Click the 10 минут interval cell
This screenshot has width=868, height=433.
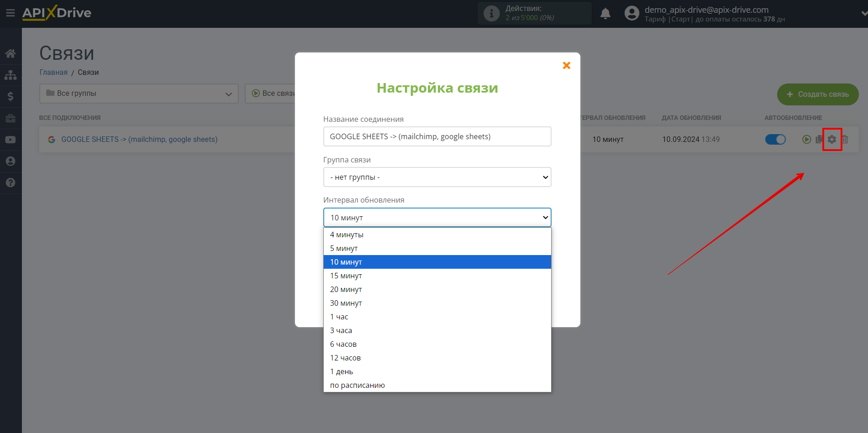pyautogui.click(x=608, y=139)
